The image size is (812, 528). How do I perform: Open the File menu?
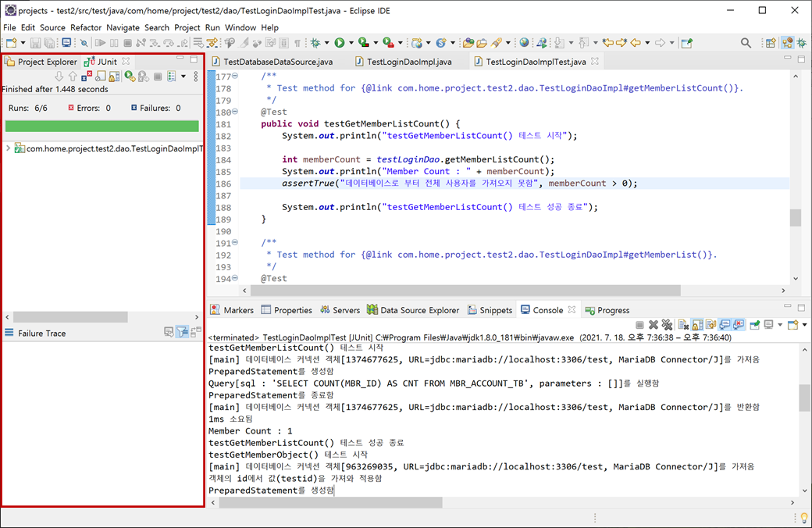[9, 27]
